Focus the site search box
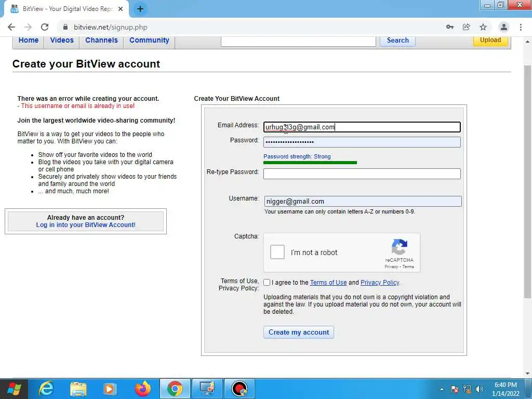532x399 pixels. point(298,41)
